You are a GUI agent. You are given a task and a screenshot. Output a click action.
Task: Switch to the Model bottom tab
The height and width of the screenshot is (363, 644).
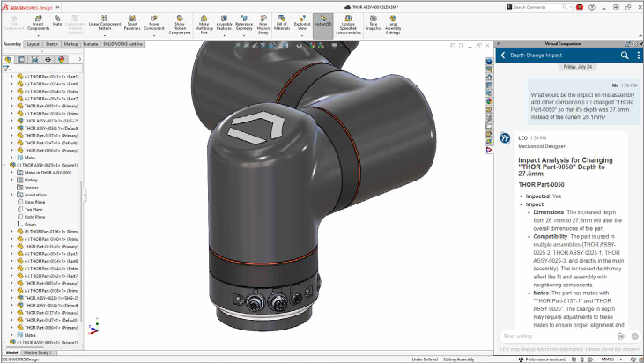pyautogui.click(x=11, y=352)
